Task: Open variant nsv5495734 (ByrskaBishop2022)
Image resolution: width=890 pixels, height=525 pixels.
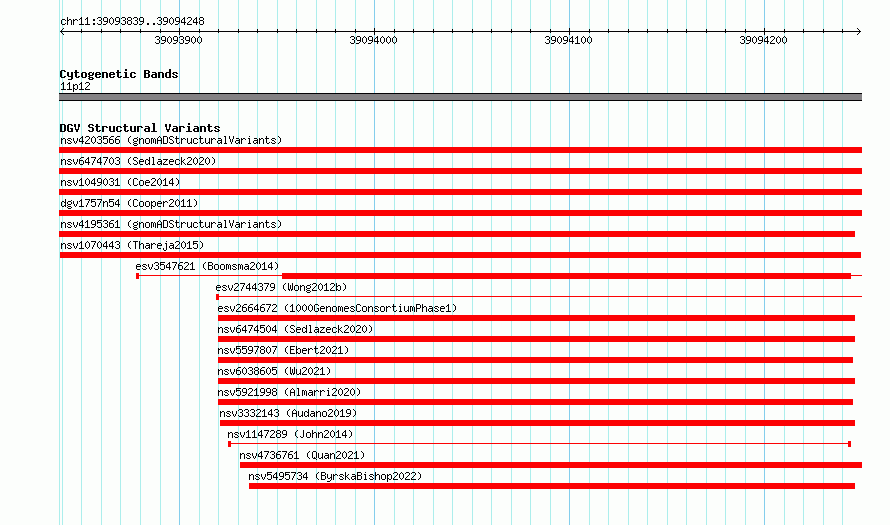Action: 335,476
